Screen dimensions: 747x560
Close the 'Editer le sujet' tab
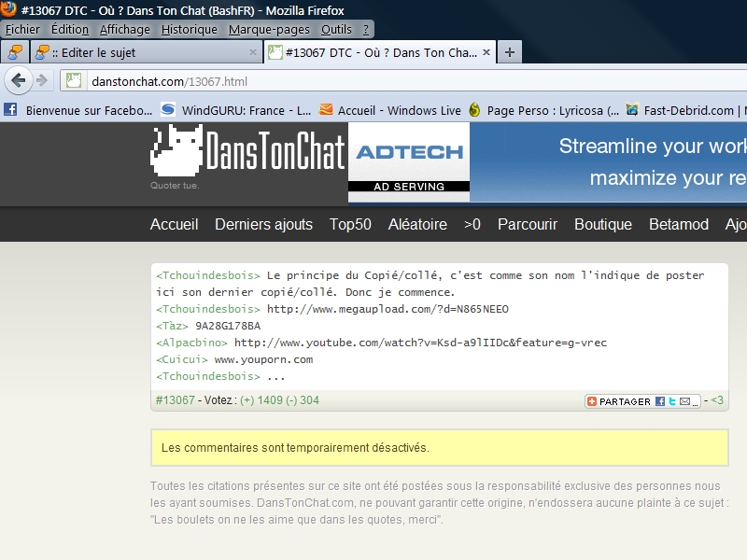click(x=253, y=52)
